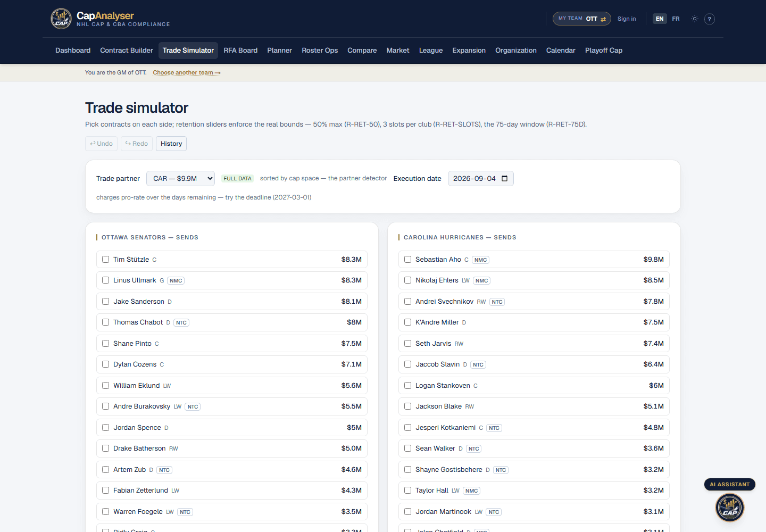Image resolution: width=766 pixels, height=532 pixels.
Task: Open the Dashboard tab
Action: pyautogui.click(x=73, y=51)
